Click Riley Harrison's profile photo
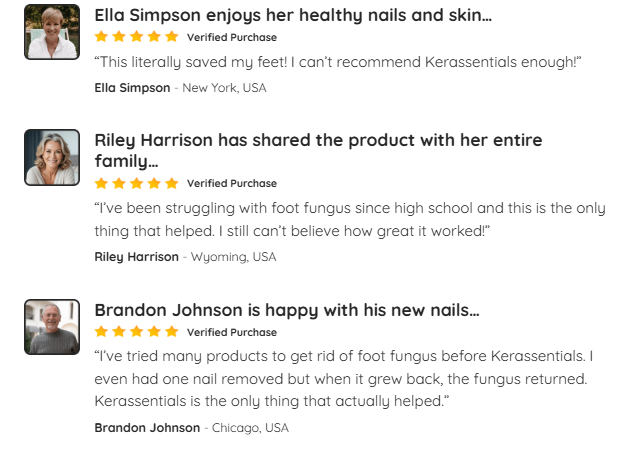The image size is (617, 451). 51,158
